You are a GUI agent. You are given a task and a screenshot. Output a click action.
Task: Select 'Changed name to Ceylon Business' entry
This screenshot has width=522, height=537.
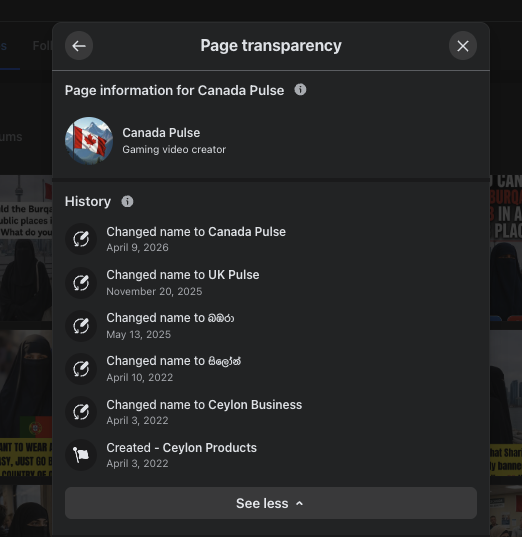(204, 405)
